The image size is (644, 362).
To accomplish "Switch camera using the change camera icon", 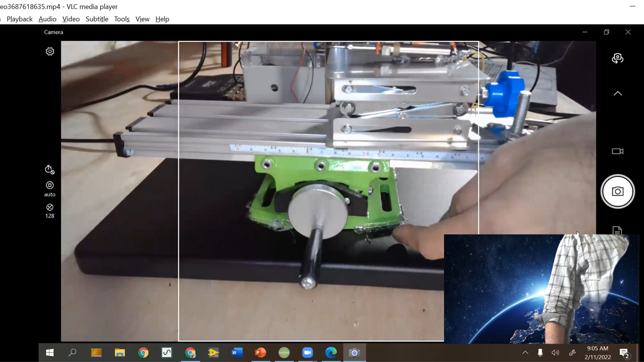I will point(617,58).
